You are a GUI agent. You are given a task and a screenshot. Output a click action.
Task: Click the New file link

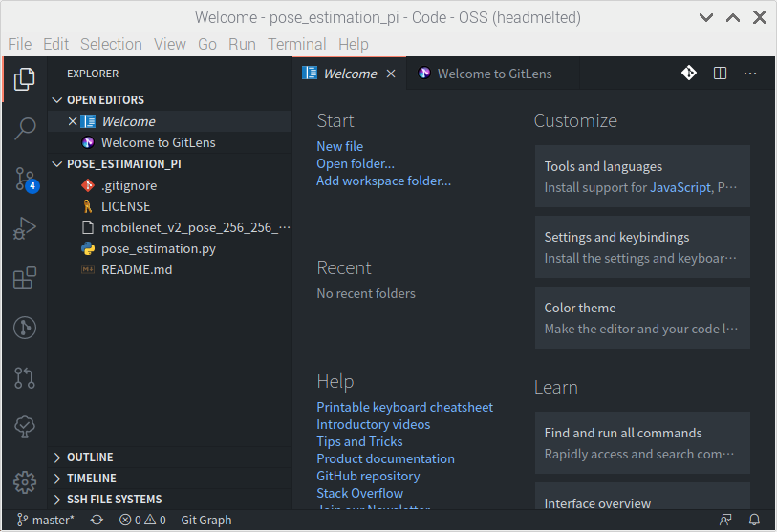point(339,146)
